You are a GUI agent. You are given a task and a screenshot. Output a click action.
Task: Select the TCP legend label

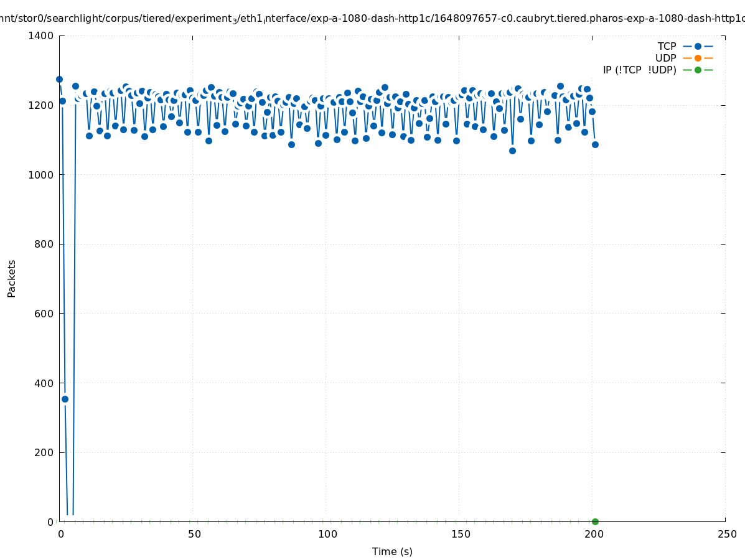coord(667,47)
